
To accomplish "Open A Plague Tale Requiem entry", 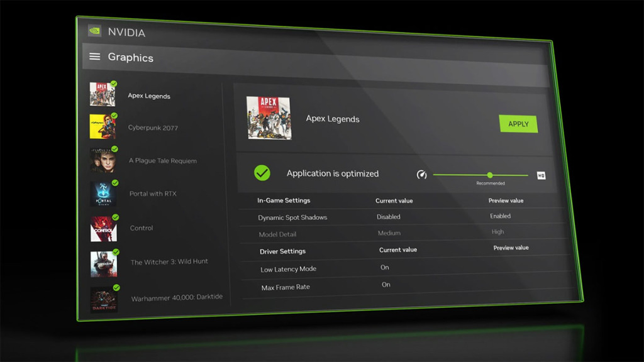I will pyautogui.click(x=163, y=160).
